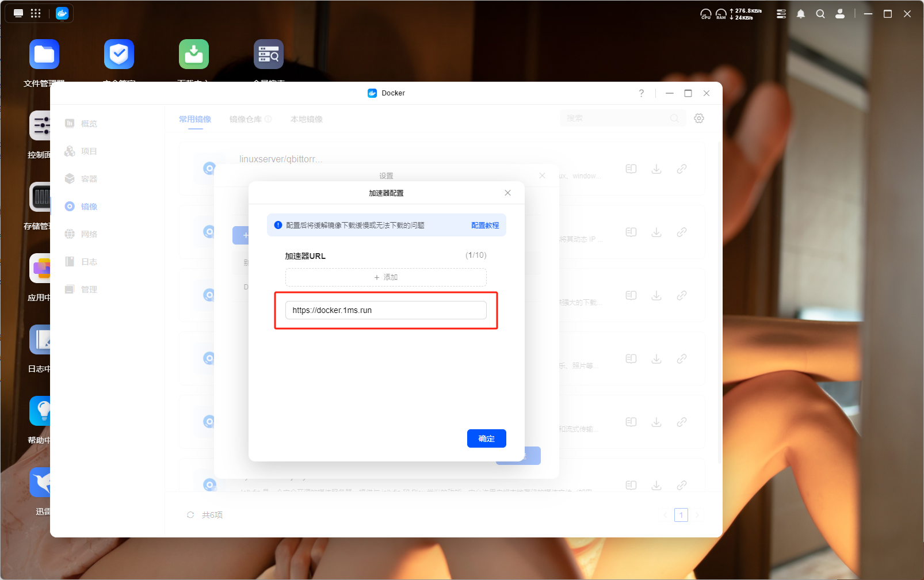Click the + 添加 accelerator URL button
924x580 pixels.
(x=386, y=277)
